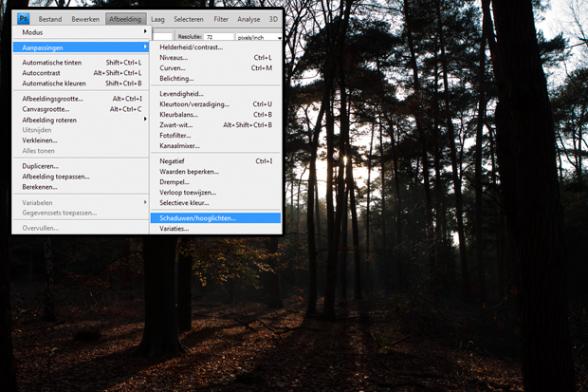Open the Aanpassingen submenu entry
The image size is (588, 392).
82,47
